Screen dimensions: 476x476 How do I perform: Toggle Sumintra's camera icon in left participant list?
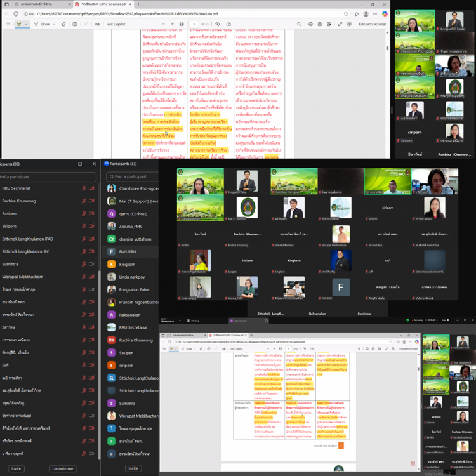(x=91, y=263)
